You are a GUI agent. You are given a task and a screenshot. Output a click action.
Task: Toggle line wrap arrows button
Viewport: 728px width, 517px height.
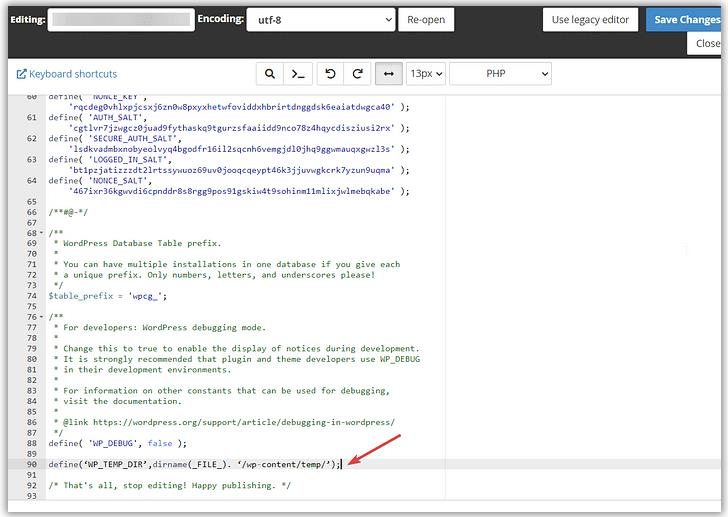[x=389, y=74]
